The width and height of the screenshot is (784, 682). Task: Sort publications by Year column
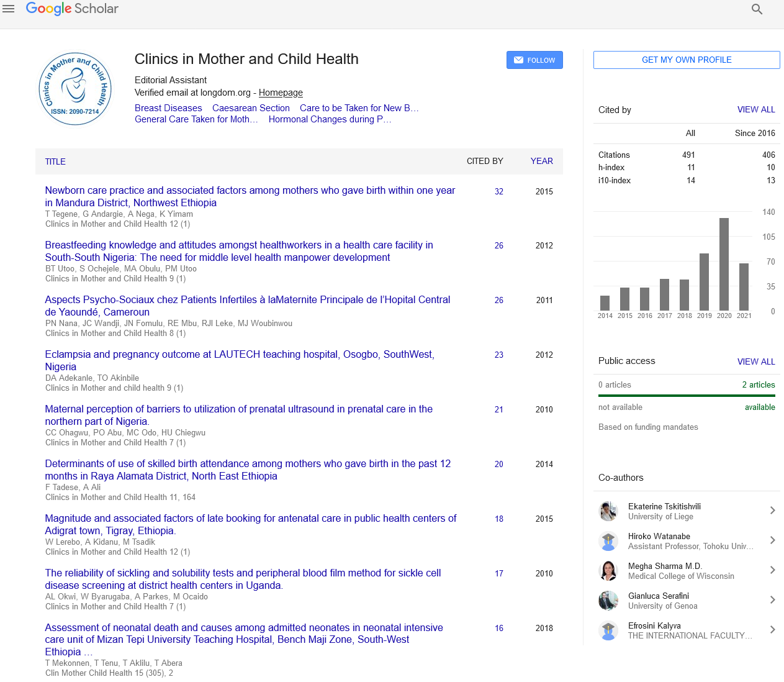coord(541,161)
